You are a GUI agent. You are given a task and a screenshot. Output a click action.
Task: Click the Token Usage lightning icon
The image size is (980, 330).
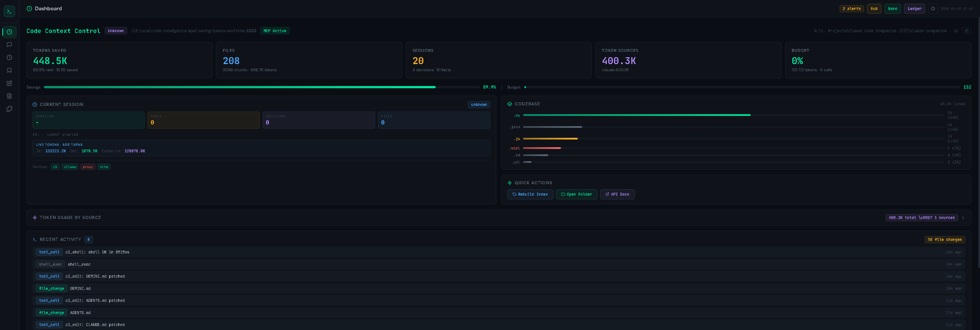pyautogui.click(x=35, y=218)
